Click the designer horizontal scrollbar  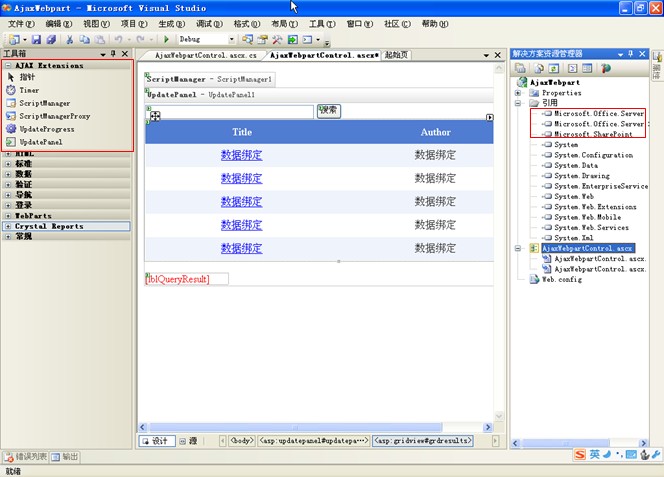point(296,427)
